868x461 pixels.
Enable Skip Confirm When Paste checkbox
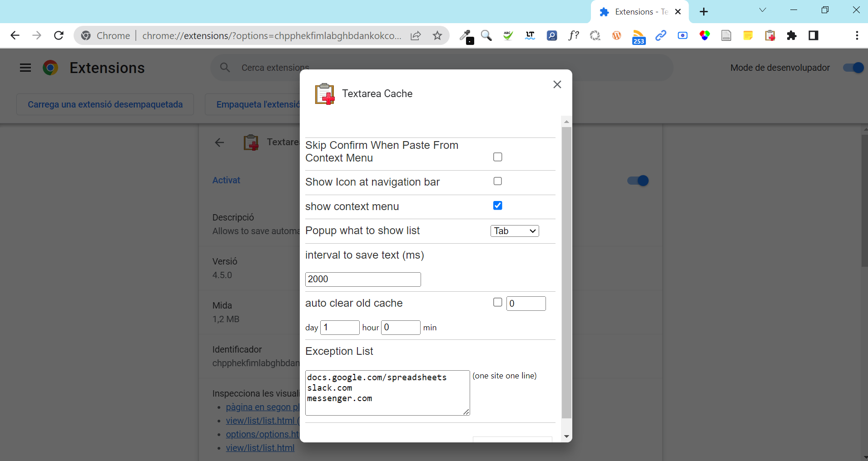pos(497,157)
